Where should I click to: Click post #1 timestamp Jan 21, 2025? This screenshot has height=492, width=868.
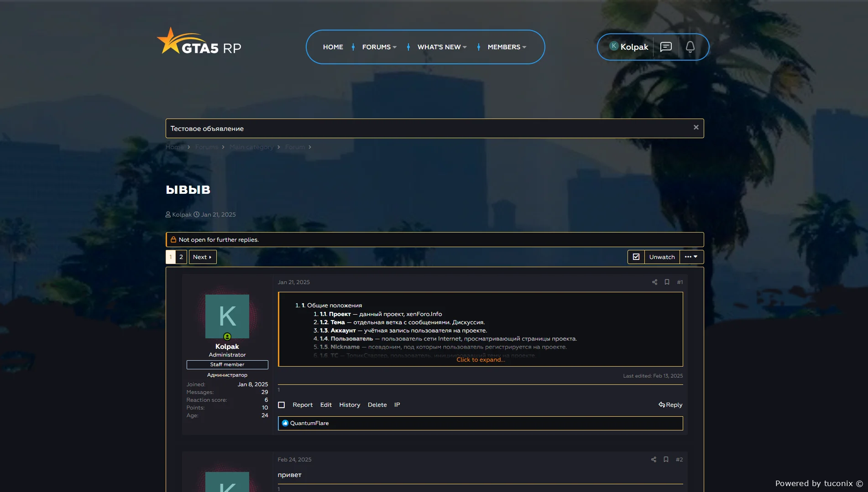293,282
